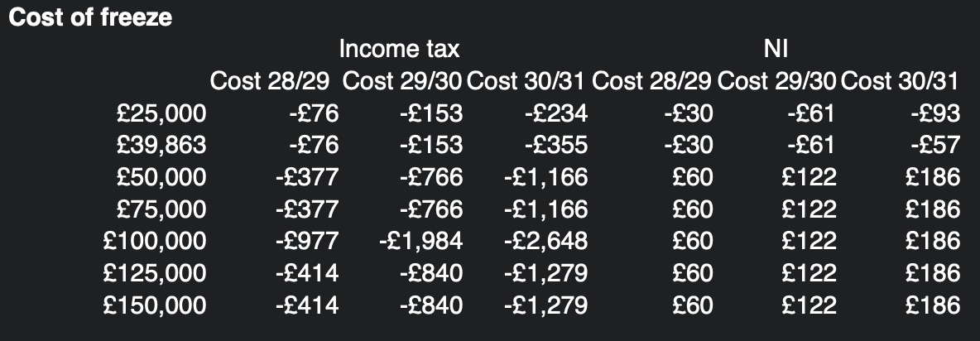The height and width of the screenshot is (341, 980).
Task: Select the NI "Cost 30/31" column header
Action: coord(900,82)
